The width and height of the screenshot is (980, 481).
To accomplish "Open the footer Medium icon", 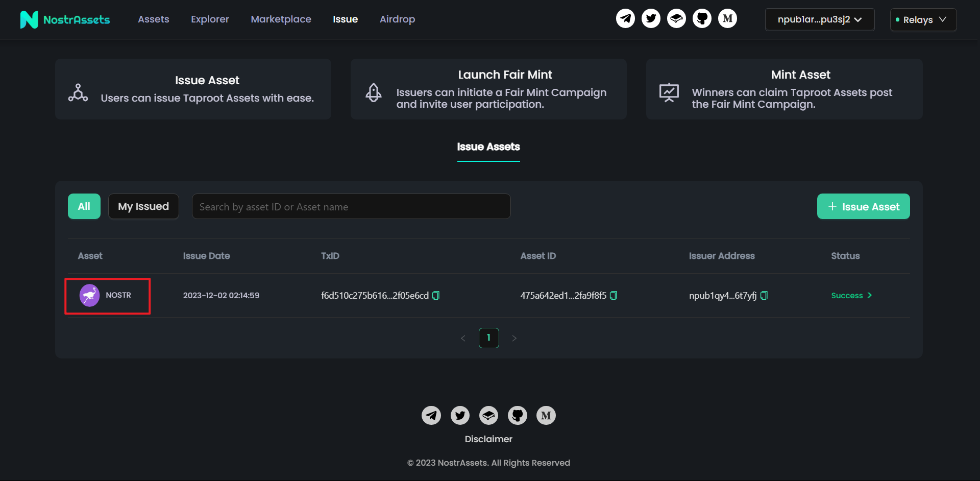I will (x=546, y=416).
